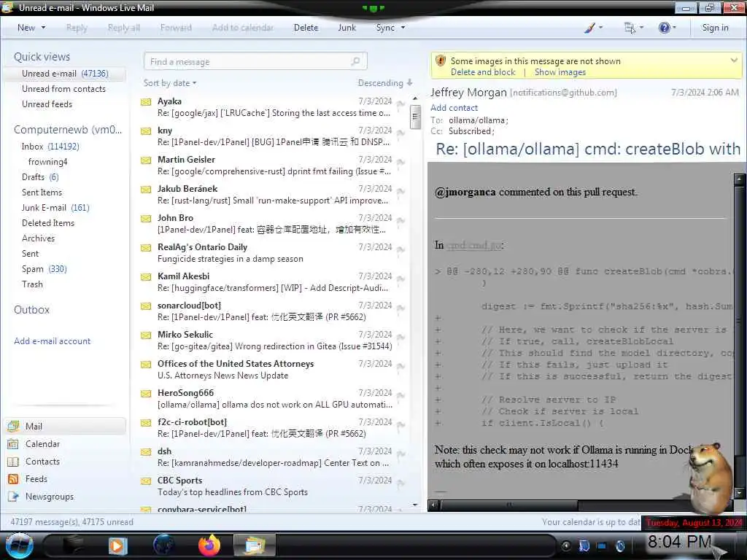Open the paintbrush colorizer icon in toolbar

(589, 28)
